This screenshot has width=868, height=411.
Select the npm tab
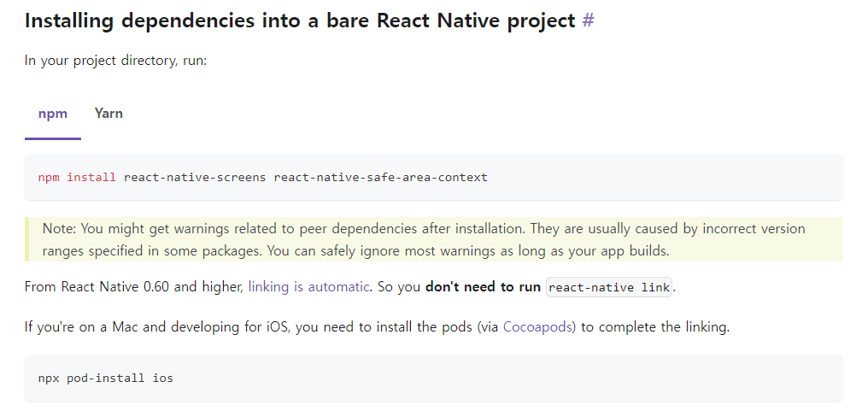tap(53, 114)
